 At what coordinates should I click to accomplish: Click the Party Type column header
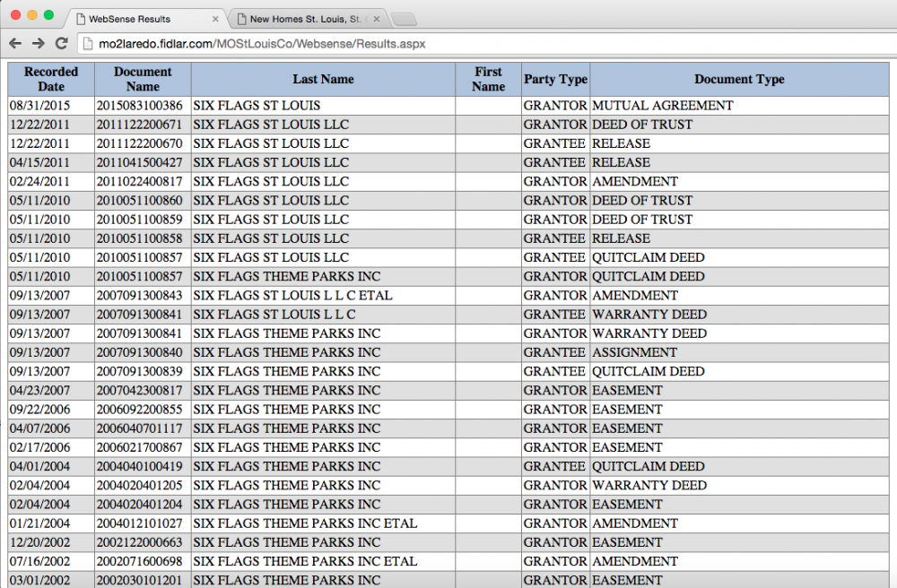coord(555,79)
